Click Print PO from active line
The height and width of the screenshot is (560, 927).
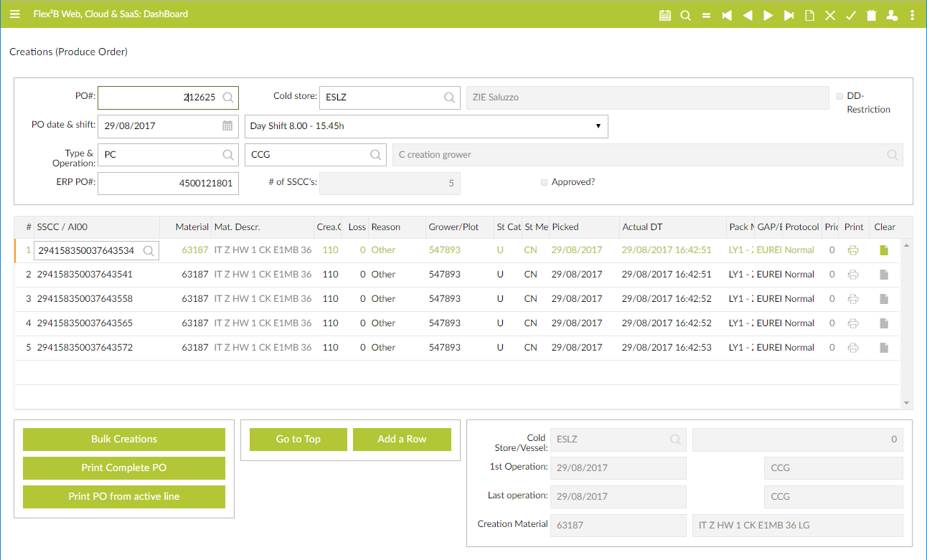tap(124, 497)
